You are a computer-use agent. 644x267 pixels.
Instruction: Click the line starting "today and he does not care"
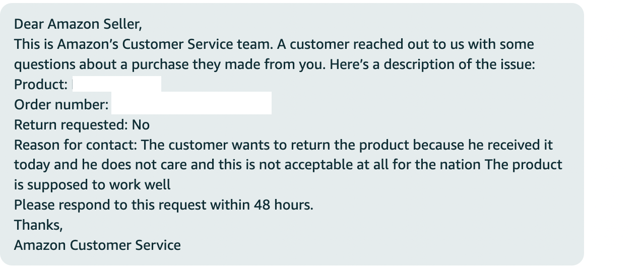[288, 165]
